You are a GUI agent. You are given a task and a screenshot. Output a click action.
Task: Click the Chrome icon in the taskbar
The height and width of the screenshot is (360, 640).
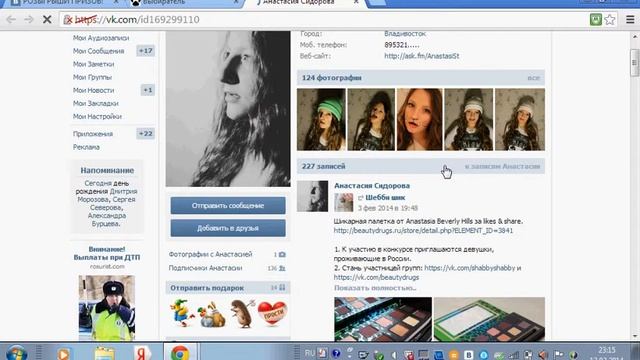point(180,353)
